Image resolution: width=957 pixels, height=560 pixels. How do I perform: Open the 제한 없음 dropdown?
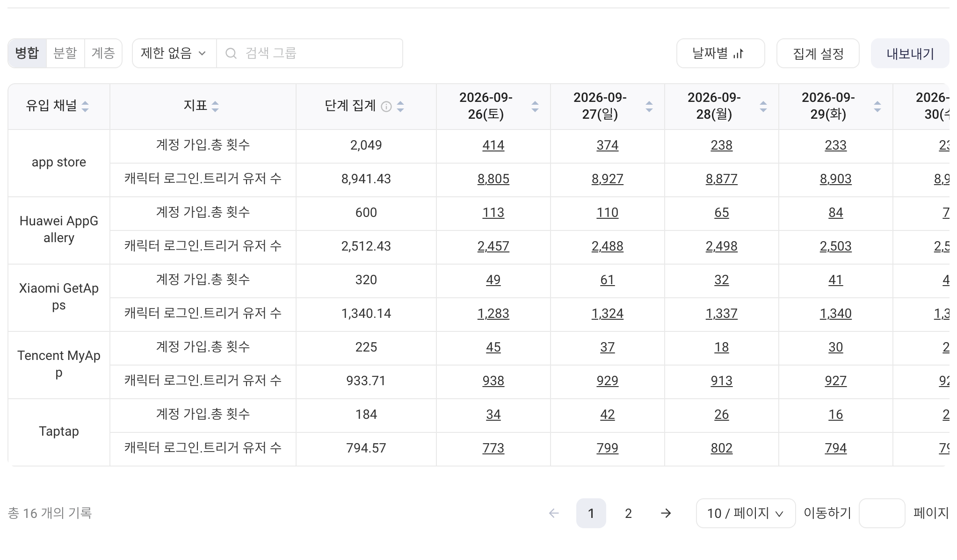(174, 53)
